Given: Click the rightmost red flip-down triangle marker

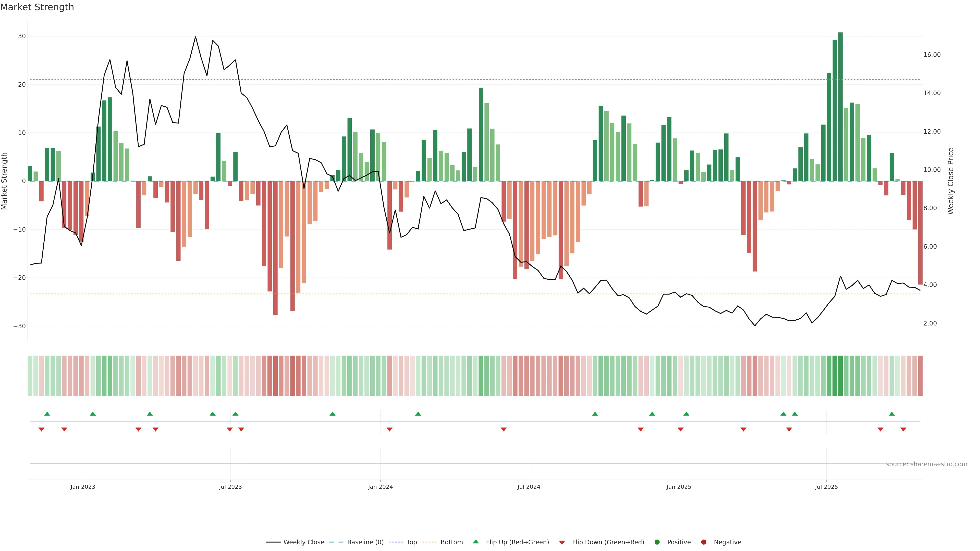Looking at the screenshot, I should coord(903,429).
